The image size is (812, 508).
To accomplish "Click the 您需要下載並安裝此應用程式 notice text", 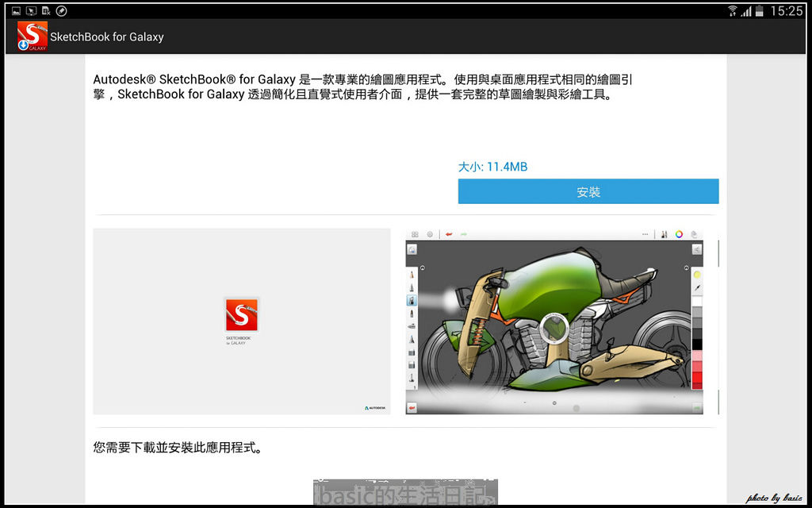I will 178,448.
